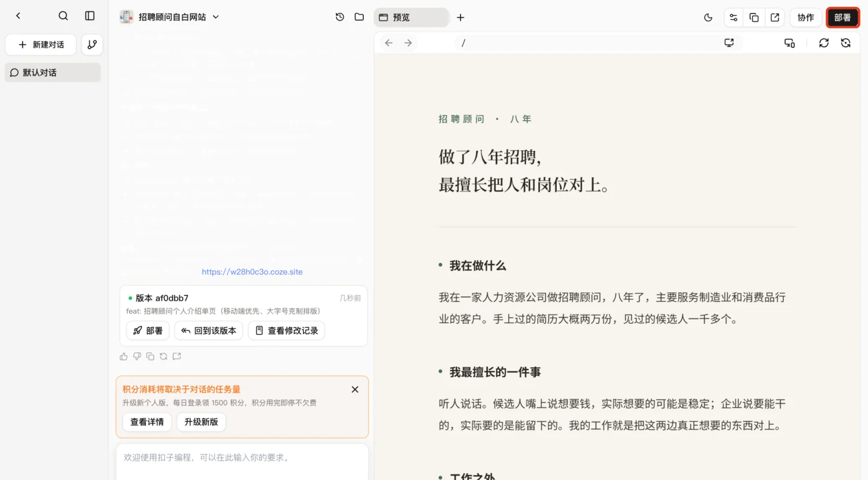Select 默认对话 in the sidebar

(x=53, y=73)
